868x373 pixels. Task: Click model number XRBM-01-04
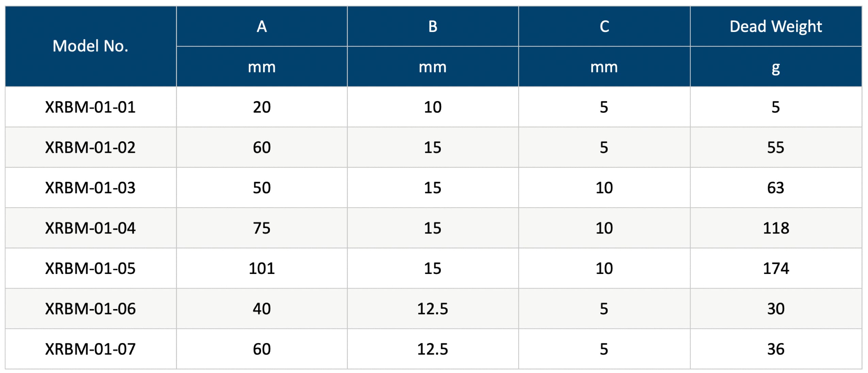coord(90,228)
